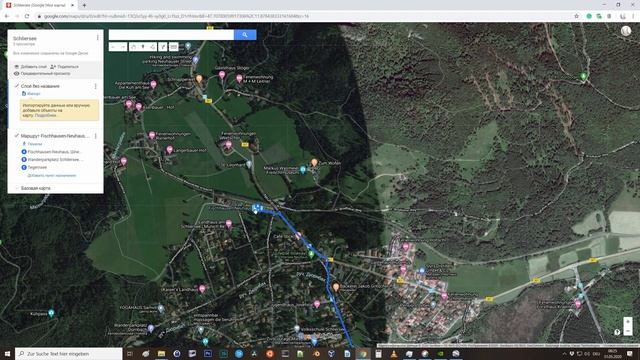This screenshot has width=640, height=360.
Task: Click the Windows taskbar search field
Action: [69, 353]
